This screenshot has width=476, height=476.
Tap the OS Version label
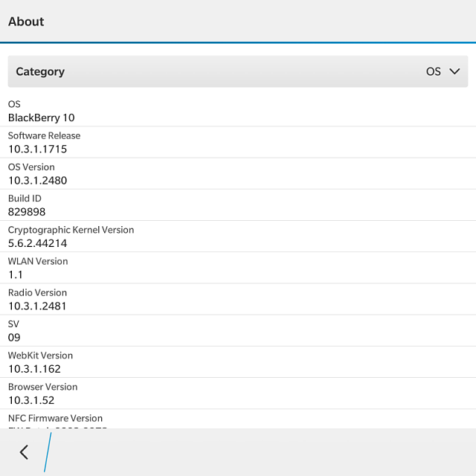[31, 167]
